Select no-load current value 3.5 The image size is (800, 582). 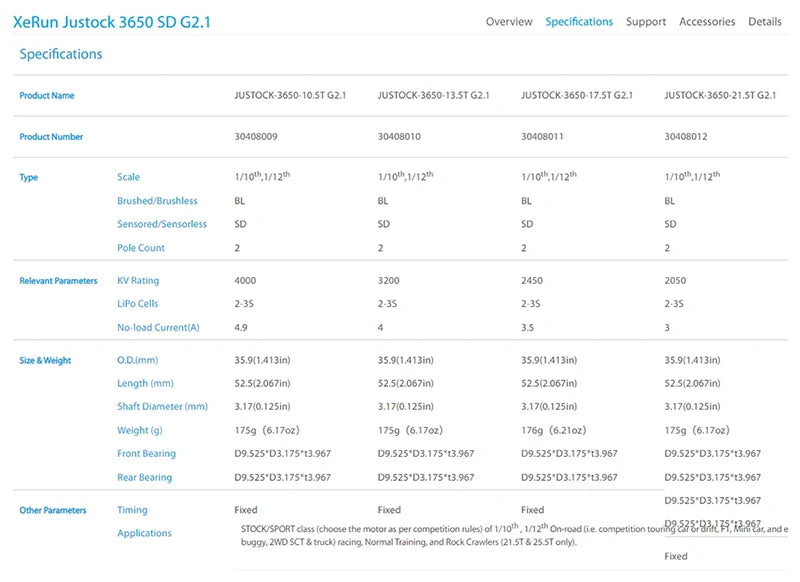528,327
